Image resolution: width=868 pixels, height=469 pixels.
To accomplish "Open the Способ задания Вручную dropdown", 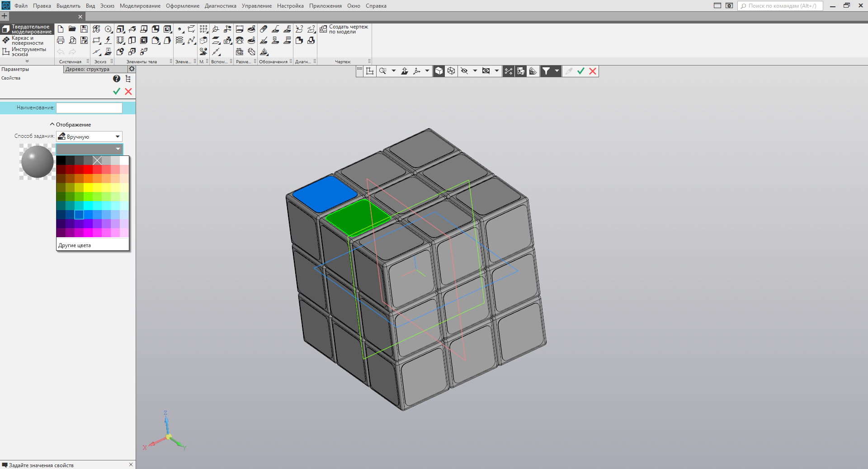I will 90,136.
